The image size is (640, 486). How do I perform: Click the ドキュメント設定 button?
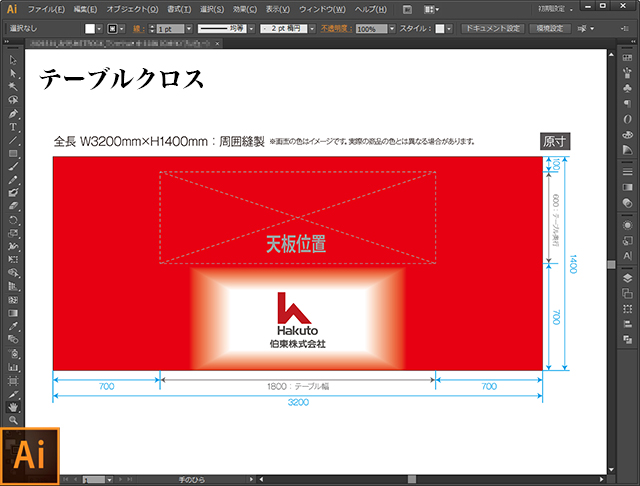(493, 28)
